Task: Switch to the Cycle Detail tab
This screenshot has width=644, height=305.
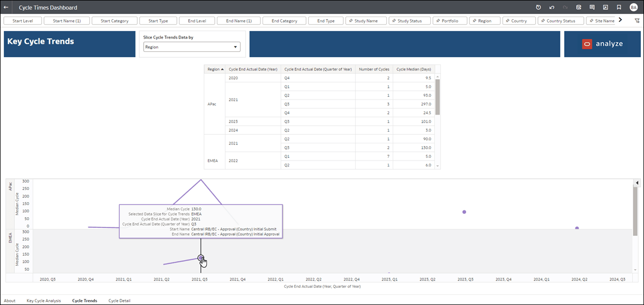Action: pyautogui.click(x=119, y=301)
